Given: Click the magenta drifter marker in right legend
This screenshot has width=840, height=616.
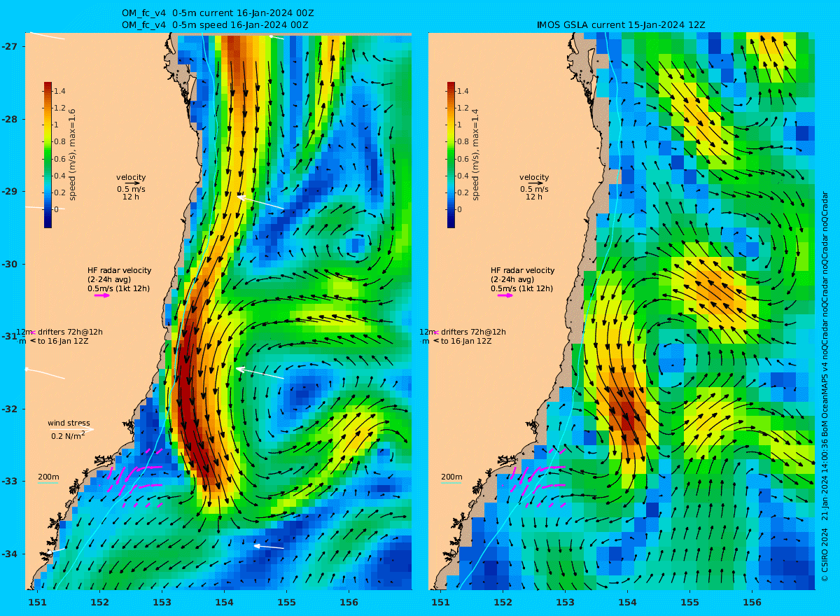Looking at the screenshot, I should (x=435, y=332).
